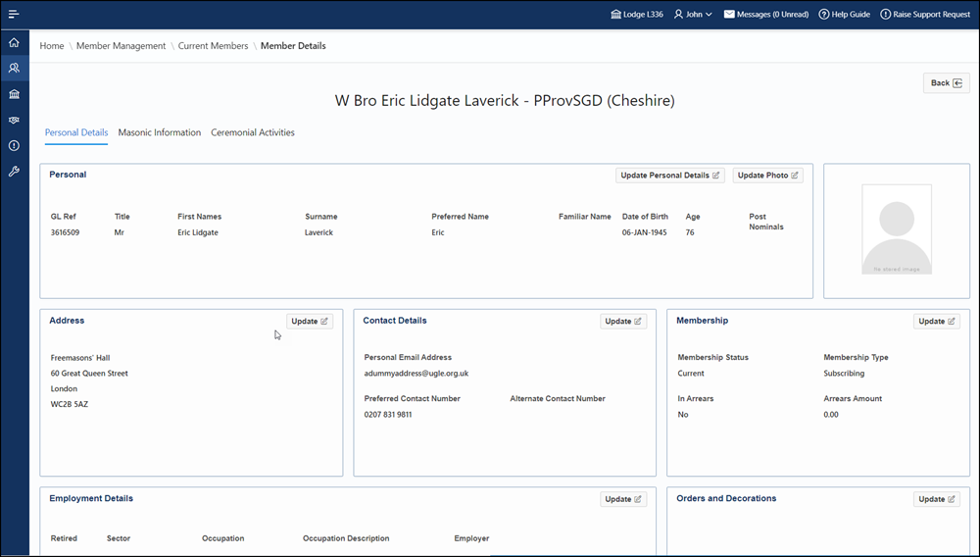Update the Address section

pos(310,322)
